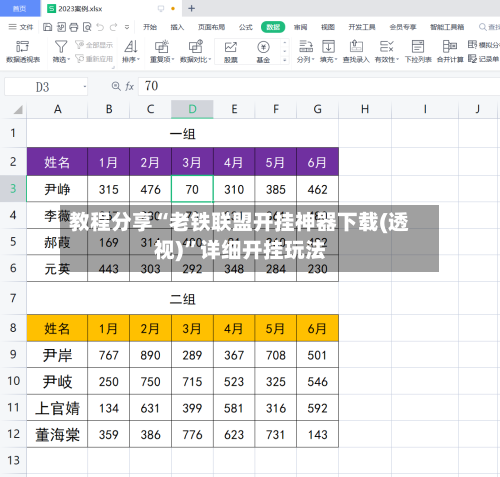This screenshot has height=477, width=500.
Task: Switch to the 页面布局 ribbon tab
Action: [211, 27]
